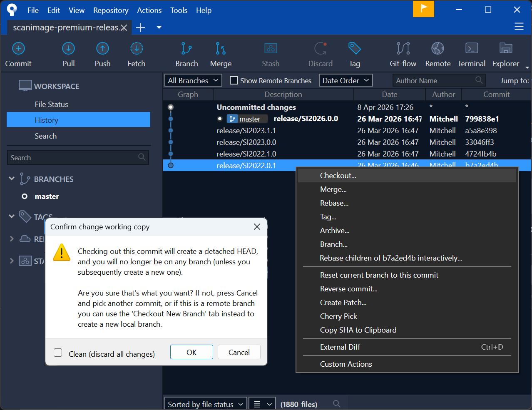Open the Sorted by file status dropdown

tap(206, 404)
